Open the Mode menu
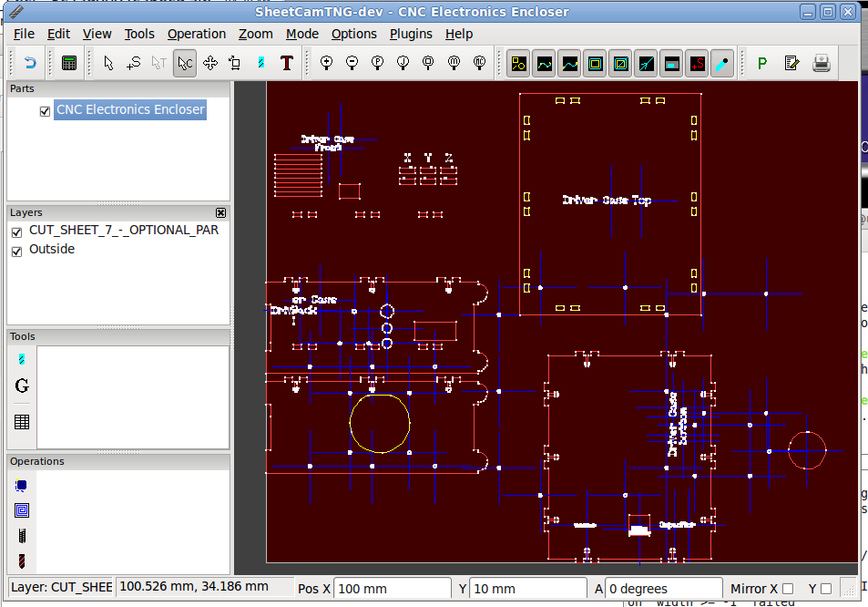Image resolution: width=868 pixels, height=607 pixels. (x=302, y=34)
